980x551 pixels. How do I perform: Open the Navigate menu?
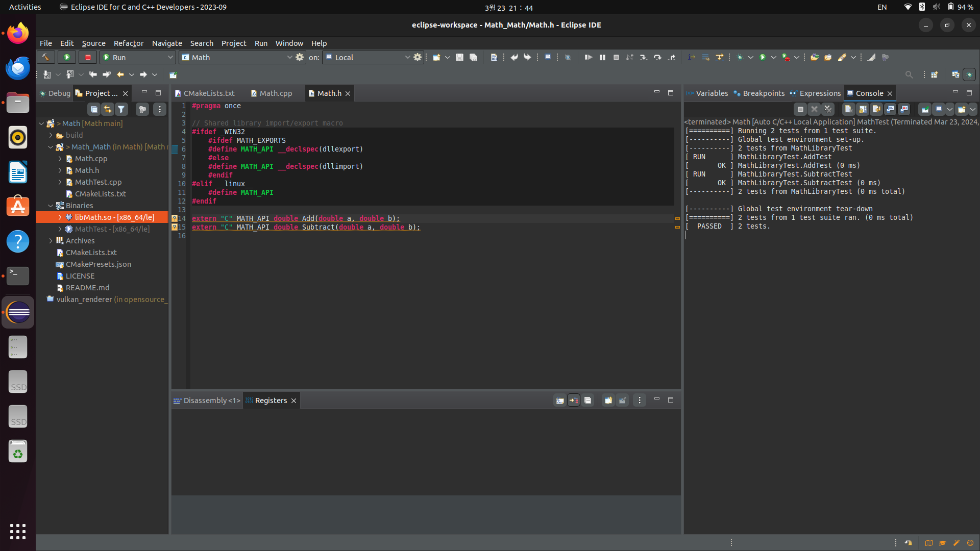point(167,43)
